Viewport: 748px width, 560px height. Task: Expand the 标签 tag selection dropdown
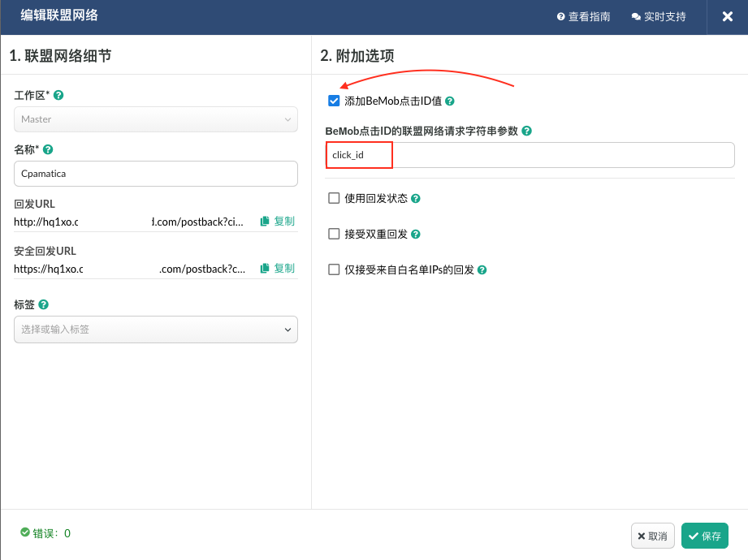click(x=156, y=330)
